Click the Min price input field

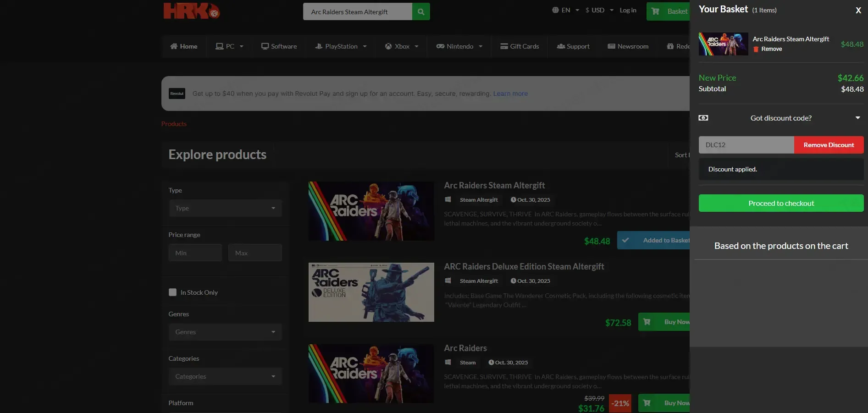click(x=195, y=253)
